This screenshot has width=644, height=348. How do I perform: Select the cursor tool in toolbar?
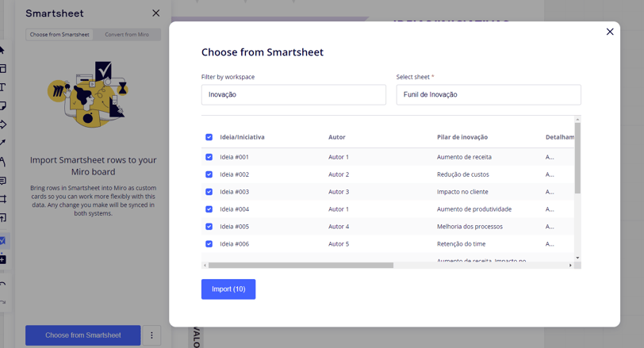coord(2,51)
